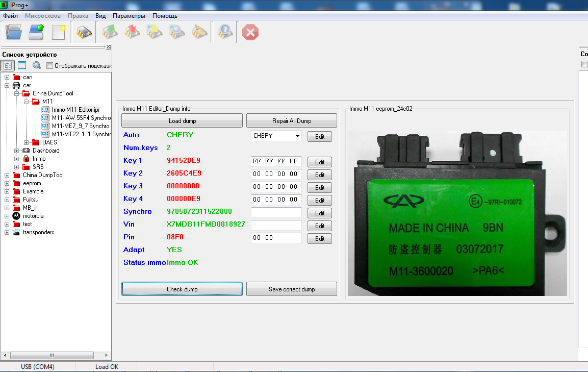588x372 pixels.
Task: Click the chip help question mark icon
Action: 225,32
